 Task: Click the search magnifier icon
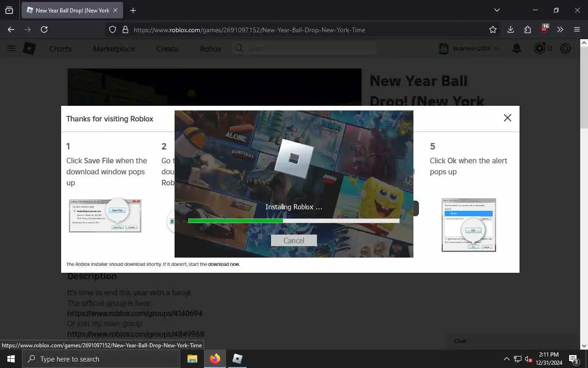point(239,48)
